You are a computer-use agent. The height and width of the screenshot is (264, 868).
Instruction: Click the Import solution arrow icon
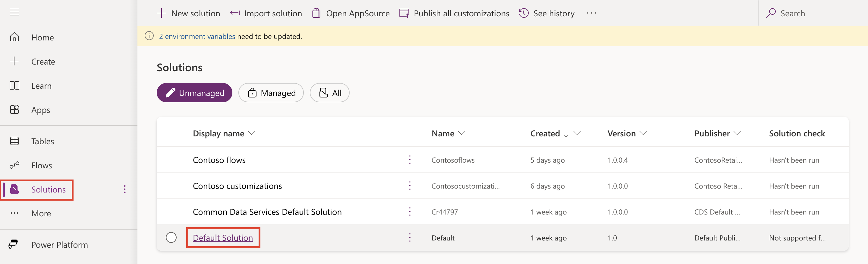(235, 13)
